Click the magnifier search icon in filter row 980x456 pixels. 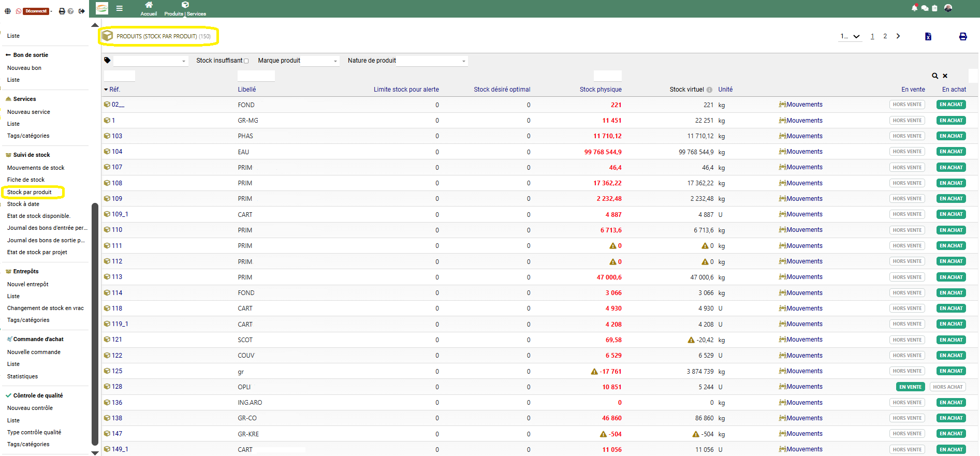(x=935, y=76)
